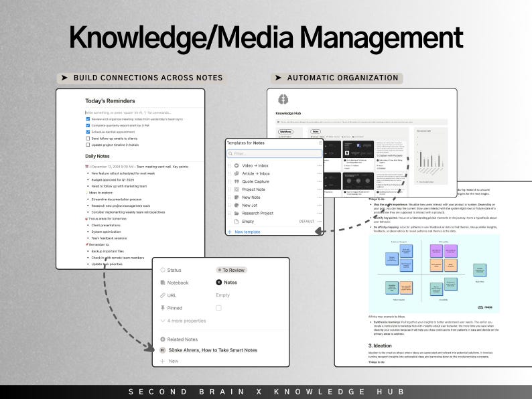Image resolution: width=532 pixels, height=399 pixels.
Task: Click the Pinned pushpin icon
Action: (163, 308)
